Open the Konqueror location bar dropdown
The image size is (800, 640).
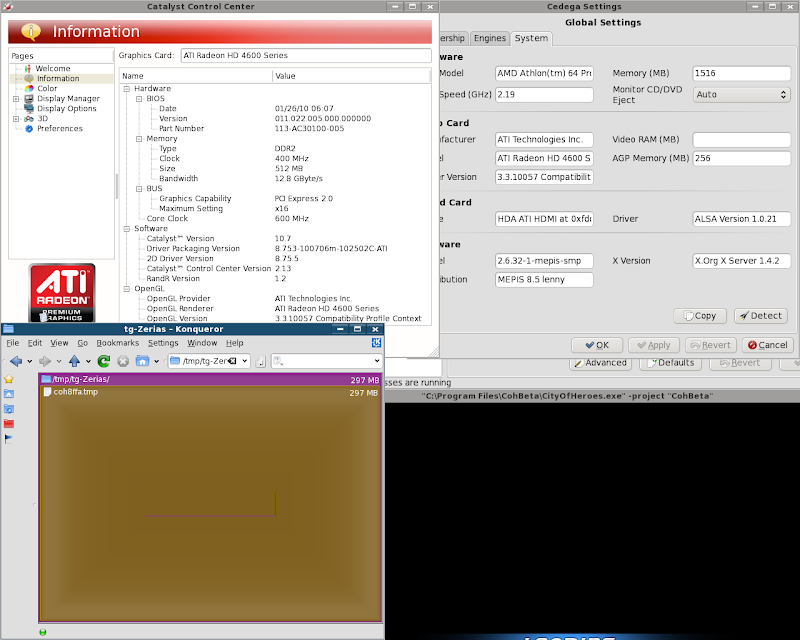tap(245, 361)
